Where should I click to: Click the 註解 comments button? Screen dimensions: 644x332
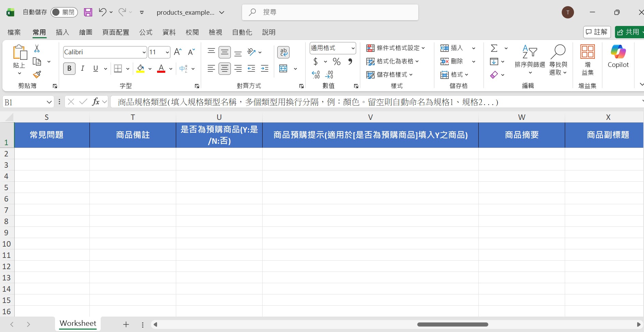click(597, 32)
